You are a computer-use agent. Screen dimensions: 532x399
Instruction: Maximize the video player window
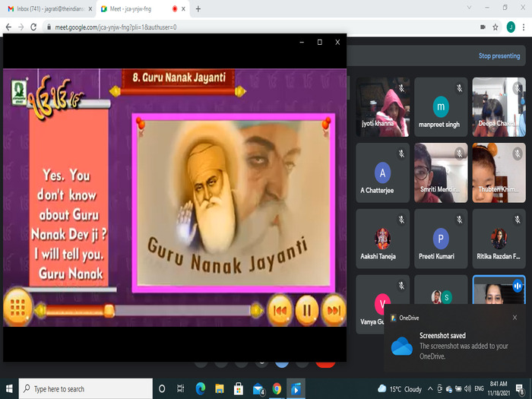click(x=320, y=42)
